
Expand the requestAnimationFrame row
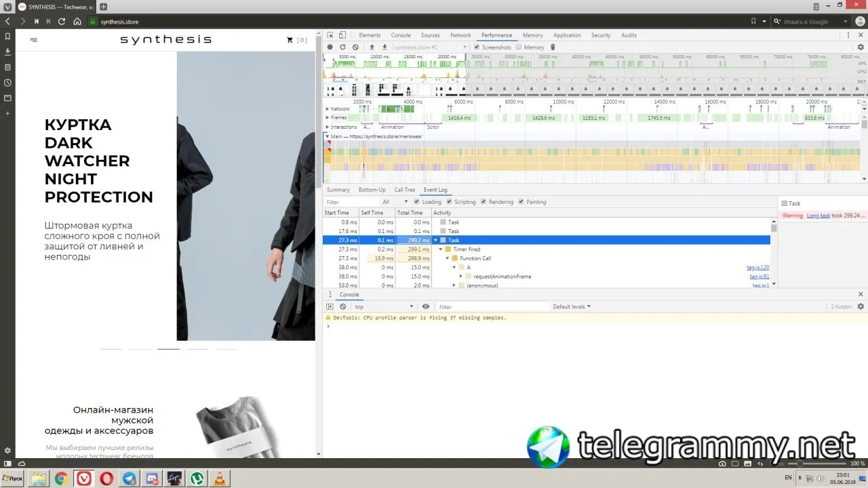(x=461, y=277)
